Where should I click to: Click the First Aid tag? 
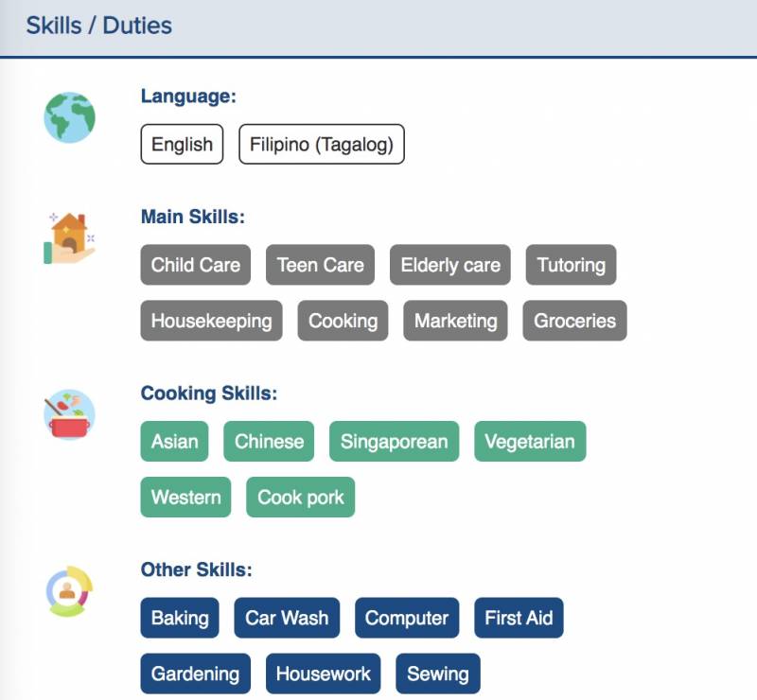tap(519, 618)
